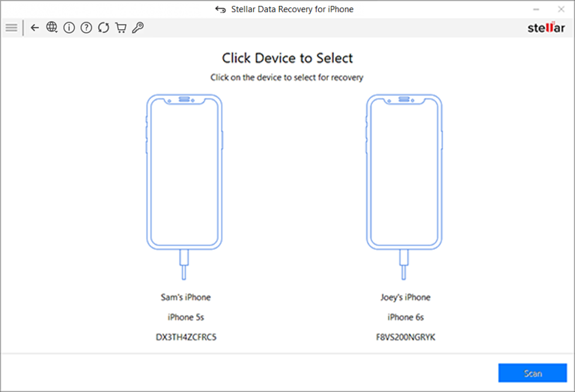The image size is (575, 392).
Task: Open the shopping cart buy icon
Action: [x=121, y=28]
